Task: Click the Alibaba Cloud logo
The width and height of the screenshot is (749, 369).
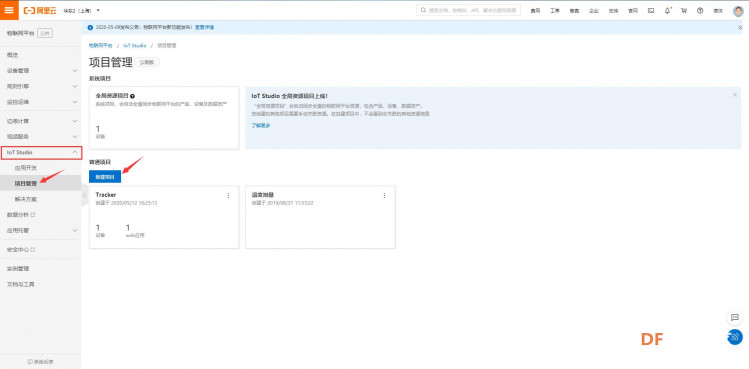Action: (x=40, y=11)
